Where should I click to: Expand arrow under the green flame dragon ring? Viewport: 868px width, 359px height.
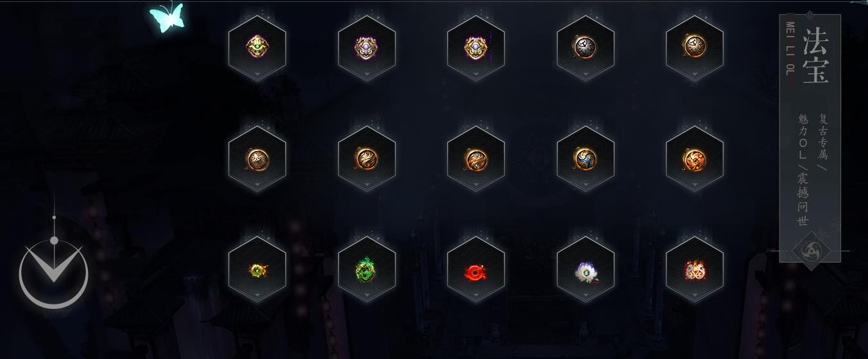[367, 295]
